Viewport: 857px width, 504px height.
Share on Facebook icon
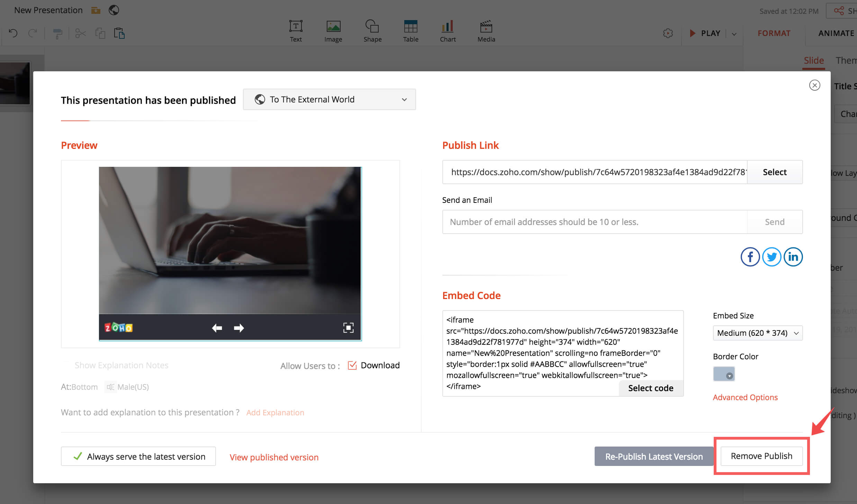coord(750,257)
